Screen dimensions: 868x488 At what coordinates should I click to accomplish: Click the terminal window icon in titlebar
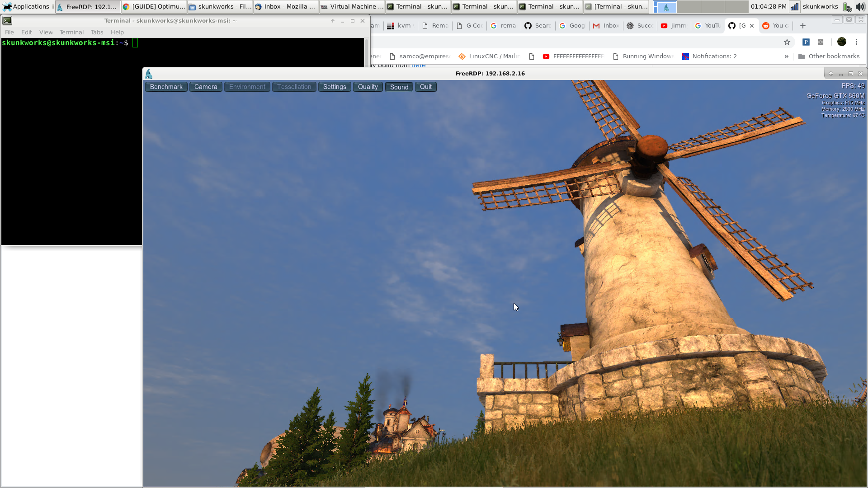pyautogui.click(x=7, y=20)
